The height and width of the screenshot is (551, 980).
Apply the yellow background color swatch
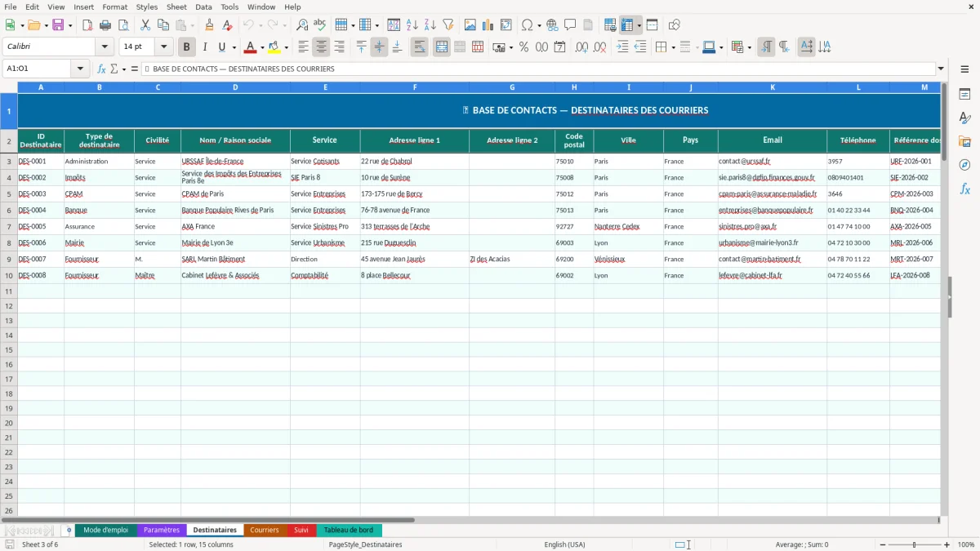(x=274, y=47)
